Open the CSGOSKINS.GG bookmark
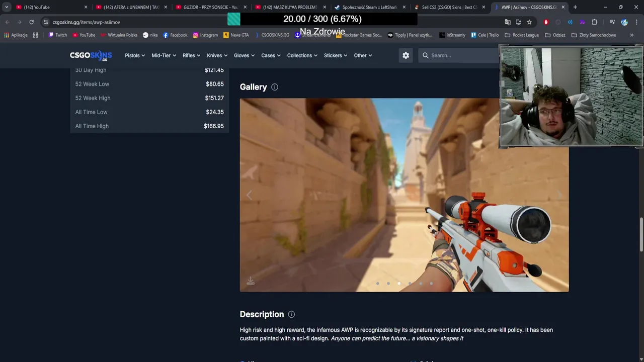 [272, 35]
